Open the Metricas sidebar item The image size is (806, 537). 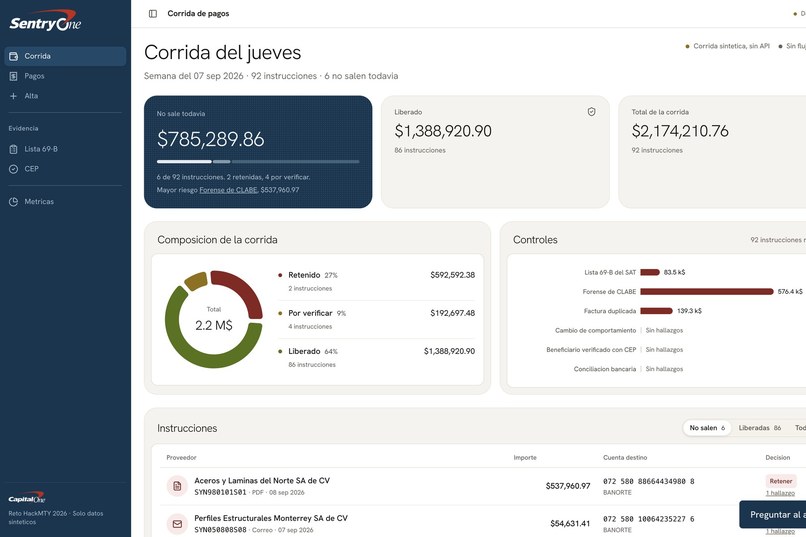(65, 201)
